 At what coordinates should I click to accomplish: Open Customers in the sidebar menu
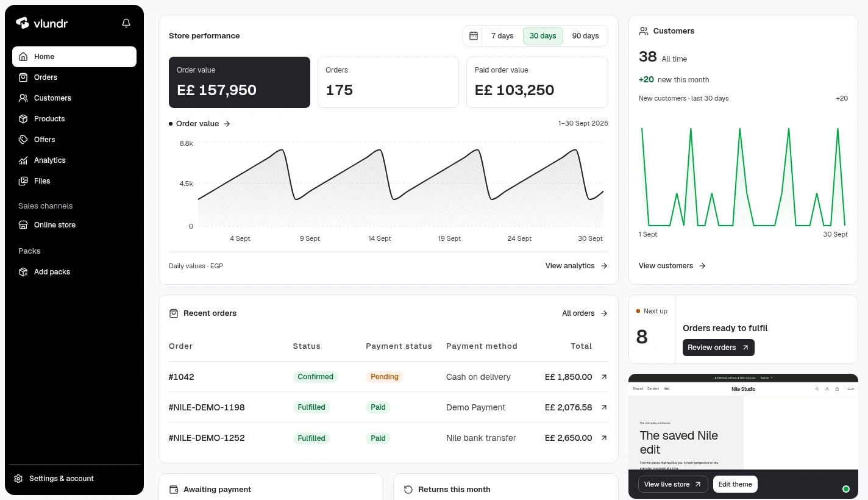tap(74, 98)
